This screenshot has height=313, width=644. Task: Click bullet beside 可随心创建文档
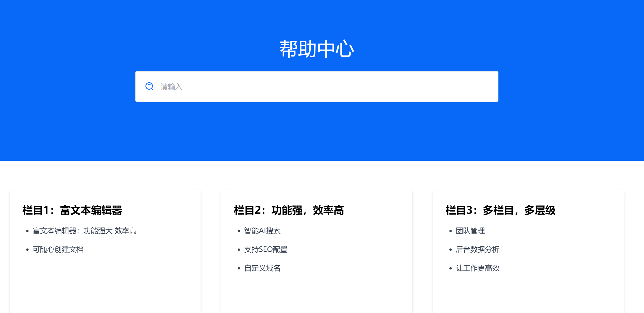point(27,250)
